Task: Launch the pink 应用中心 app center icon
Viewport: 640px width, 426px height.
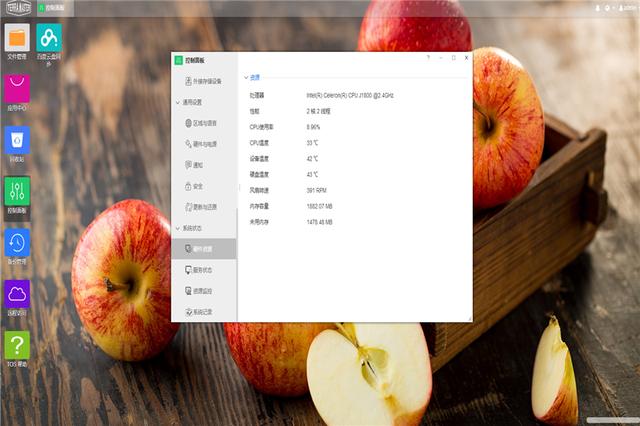Action: click(17, 93)
